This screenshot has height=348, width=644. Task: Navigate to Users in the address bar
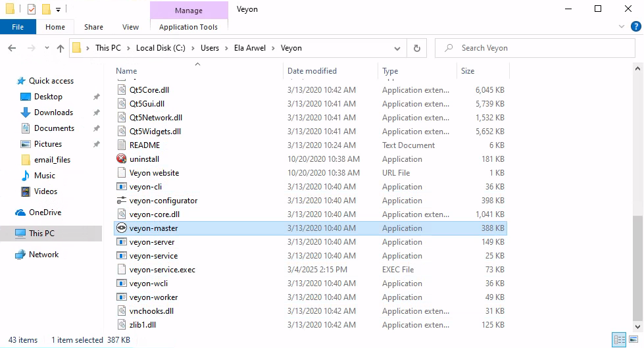[x=210, y=48]
